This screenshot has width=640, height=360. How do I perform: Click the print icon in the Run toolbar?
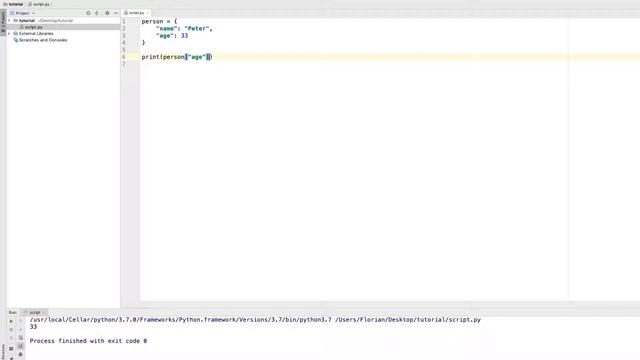21,354
